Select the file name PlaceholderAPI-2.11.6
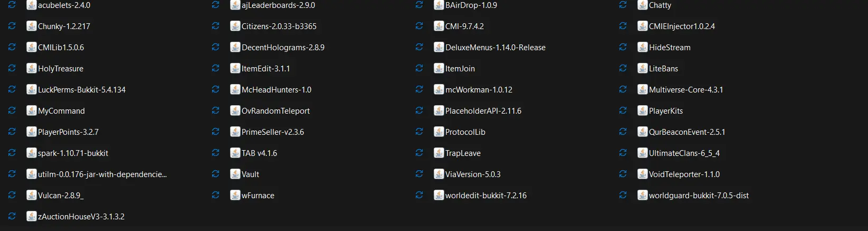868x231 pixels. (483, 111)
